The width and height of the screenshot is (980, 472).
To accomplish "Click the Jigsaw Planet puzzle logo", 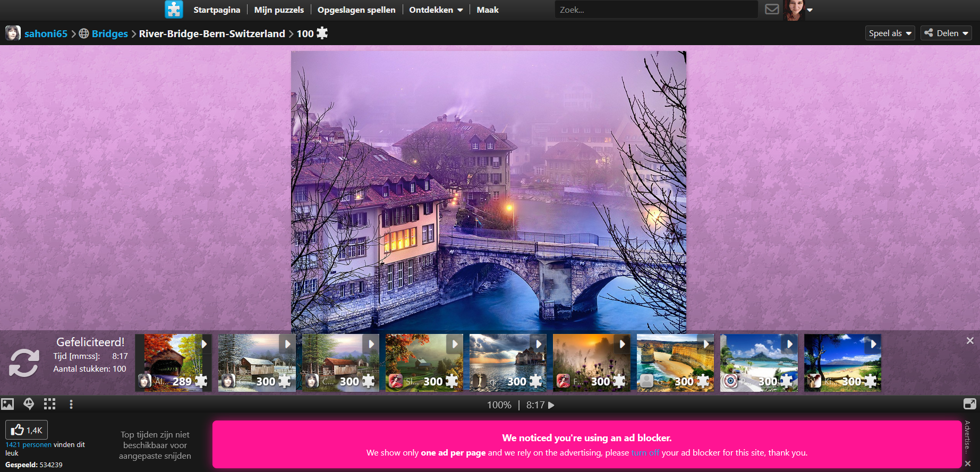I will coord(174,10).
